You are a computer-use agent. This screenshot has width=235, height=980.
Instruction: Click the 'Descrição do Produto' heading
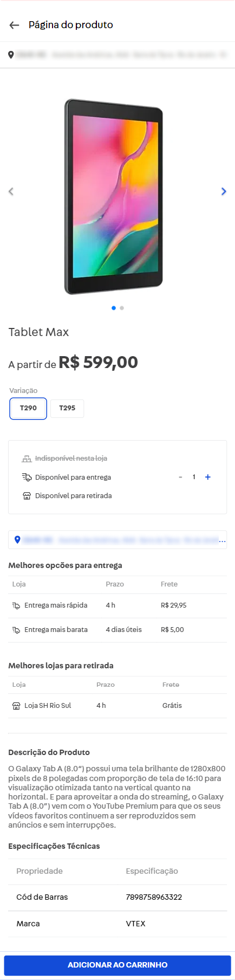(49, 752)
